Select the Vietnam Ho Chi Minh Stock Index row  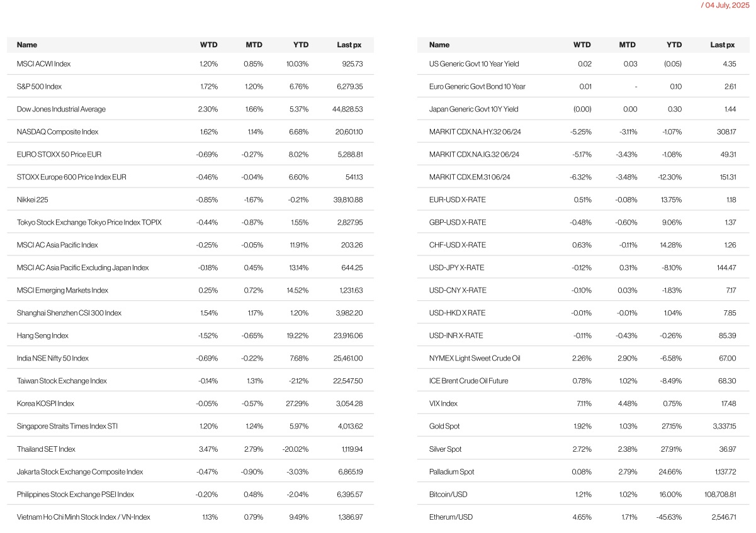click(x=83, y=517)
